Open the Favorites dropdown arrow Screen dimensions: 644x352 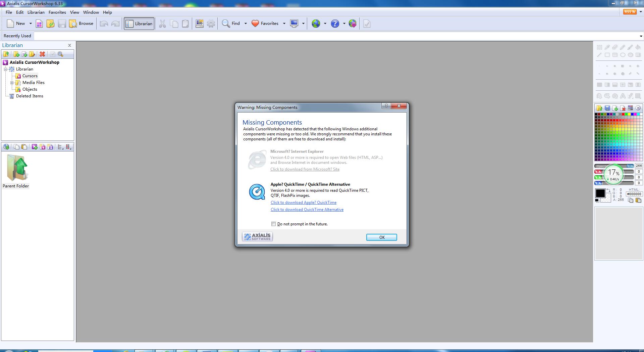(x=284, y=24)
